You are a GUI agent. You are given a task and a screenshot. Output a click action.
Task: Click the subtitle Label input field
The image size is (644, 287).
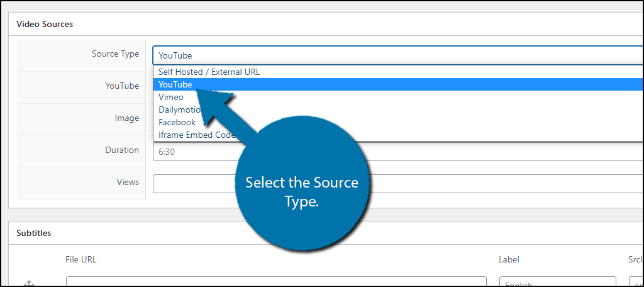tap(557, 282)
